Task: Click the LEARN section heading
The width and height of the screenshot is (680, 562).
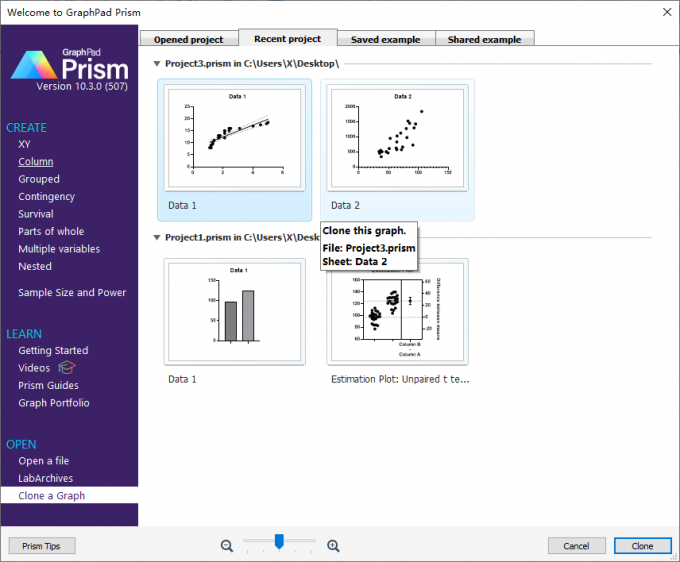Action: pyautogui.click(x=24, y=334)
